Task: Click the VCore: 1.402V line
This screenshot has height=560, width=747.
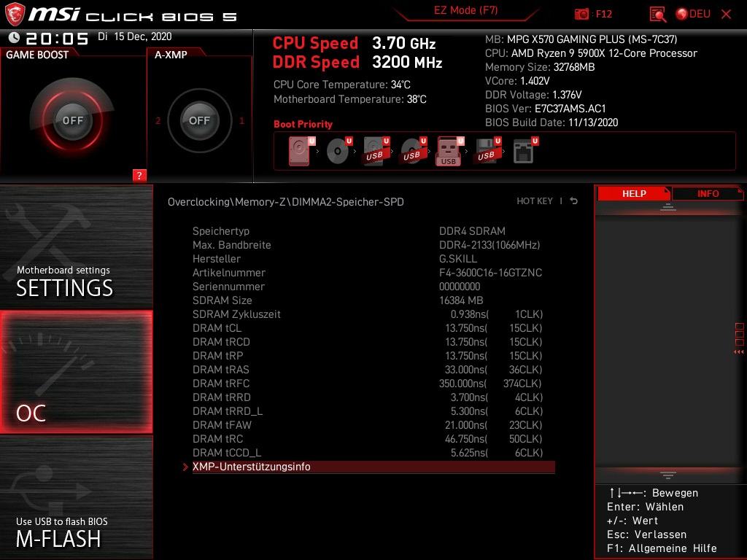Action: click(x=517, y=81)
